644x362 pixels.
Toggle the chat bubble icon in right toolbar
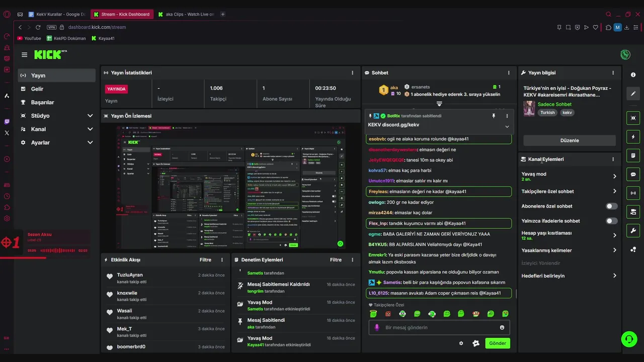pyautogui.click(x=633, y=174)
